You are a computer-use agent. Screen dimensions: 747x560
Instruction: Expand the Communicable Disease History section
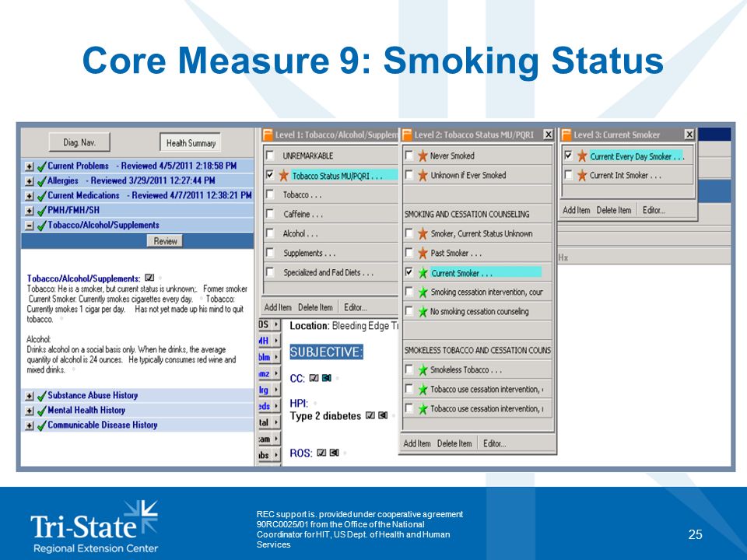(30, 425)
